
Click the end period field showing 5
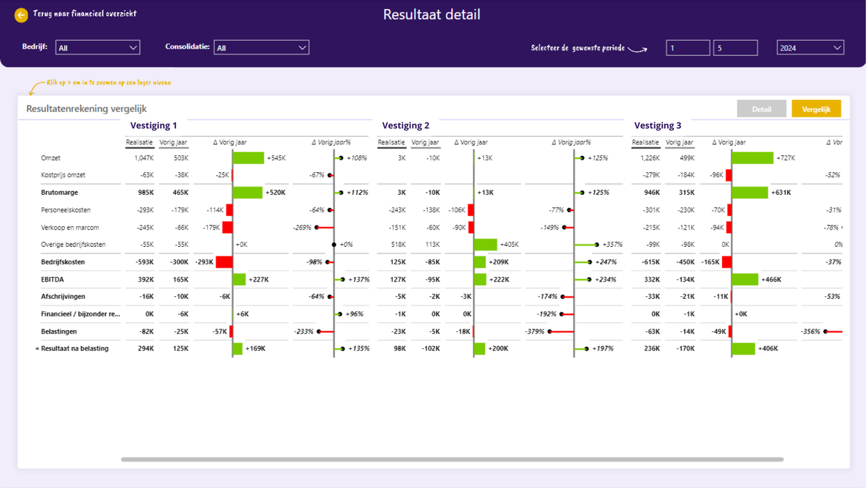735,47
